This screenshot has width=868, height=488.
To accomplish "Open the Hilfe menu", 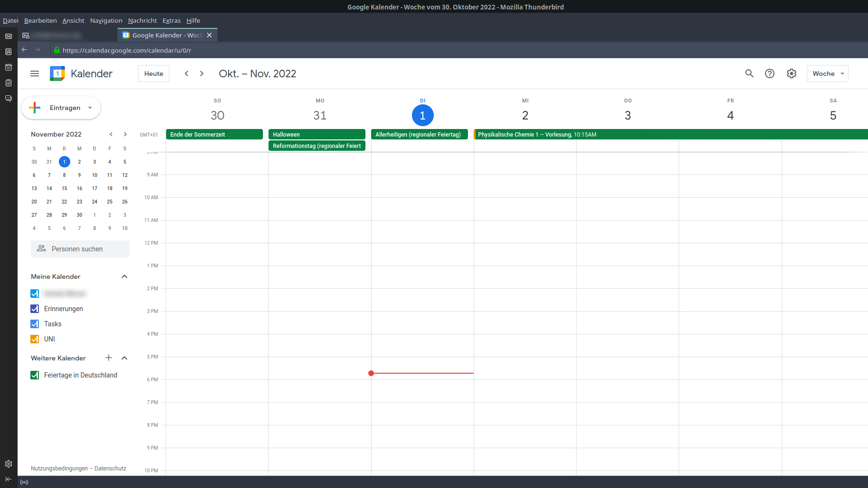I will [x=193, y=20].
